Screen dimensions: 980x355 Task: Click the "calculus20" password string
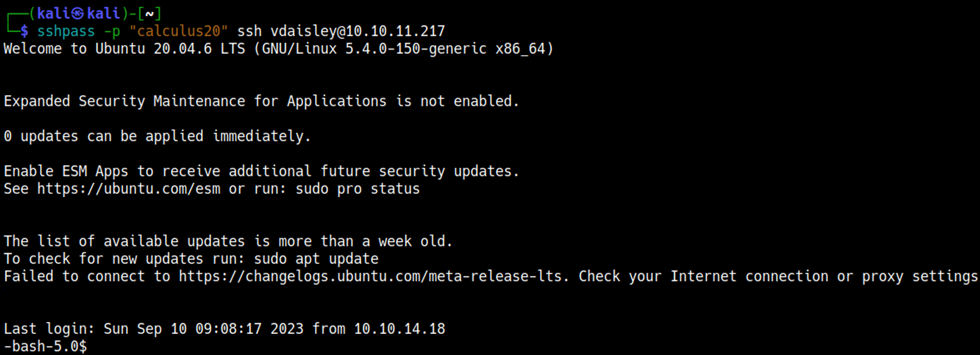(178, 31)
